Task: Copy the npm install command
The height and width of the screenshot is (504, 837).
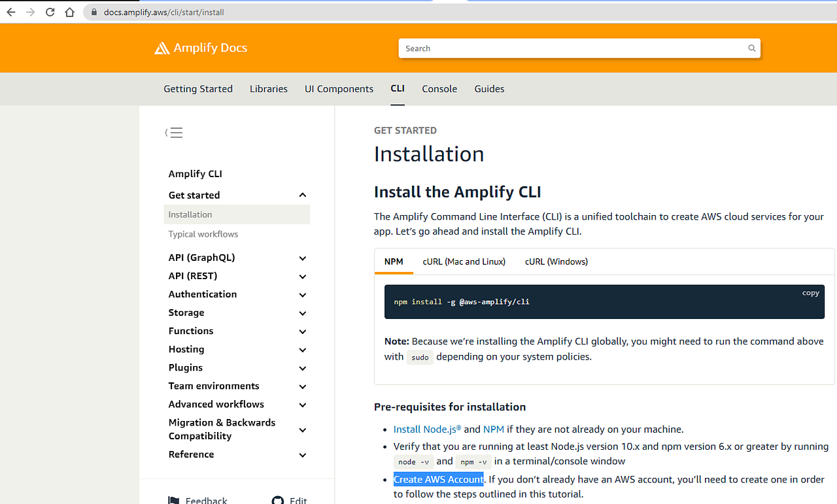Action: (810, 293)
